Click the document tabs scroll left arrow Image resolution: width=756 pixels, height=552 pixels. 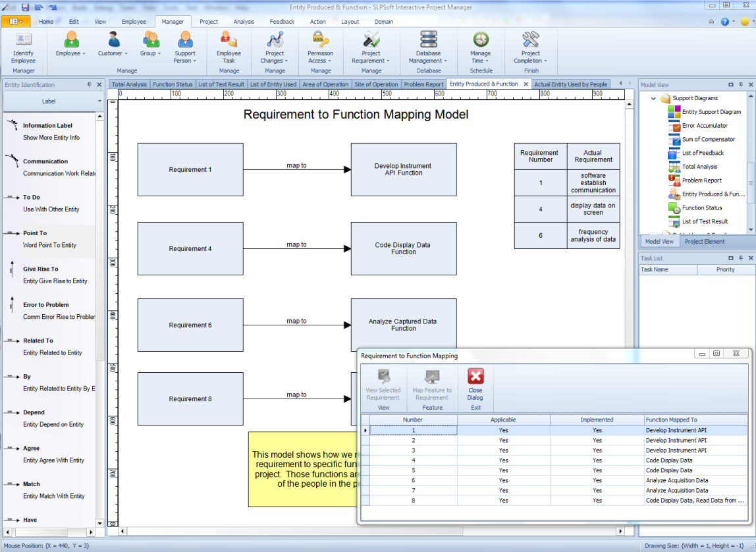click(620, 84)
